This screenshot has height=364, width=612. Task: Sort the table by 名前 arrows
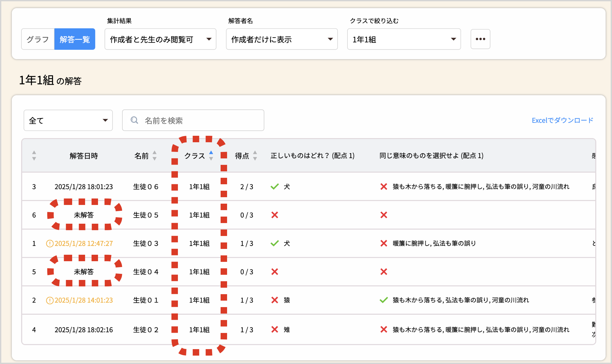(x=155, y=155)
